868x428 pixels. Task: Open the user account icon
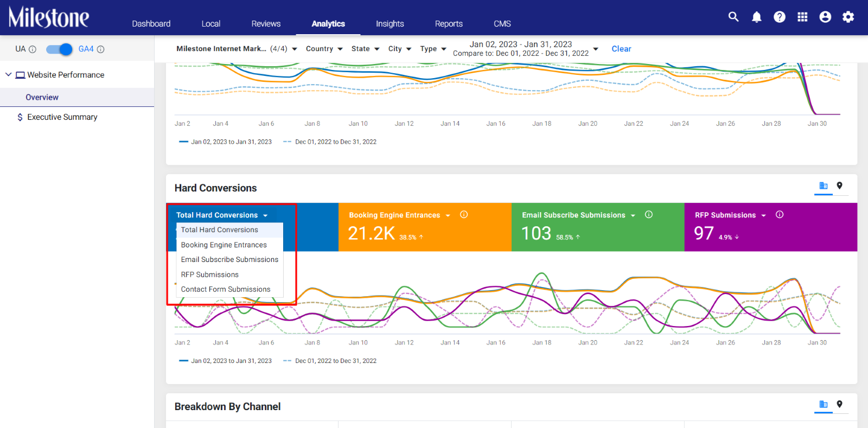[x=825, y=17]
